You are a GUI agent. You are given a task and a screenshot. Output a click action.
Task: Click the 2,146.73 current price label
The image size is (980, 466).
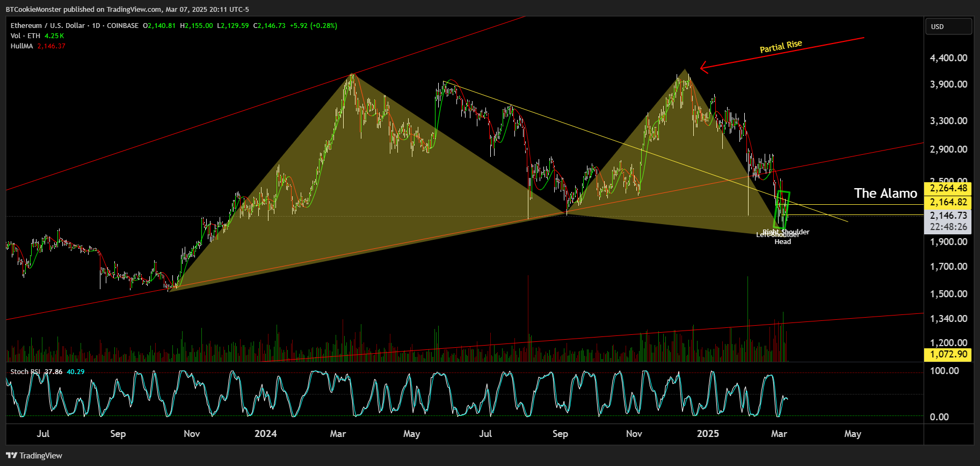click(948, 215)
